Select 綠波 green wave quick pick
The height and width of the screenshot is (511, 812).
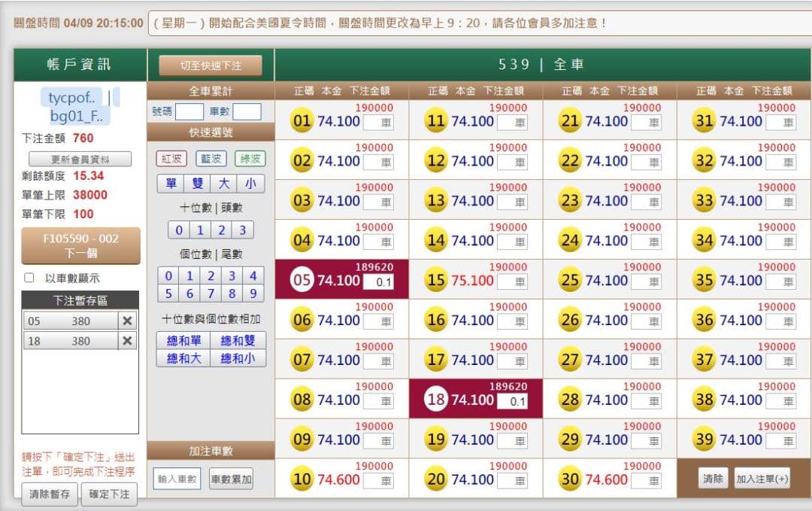point(250,159)
